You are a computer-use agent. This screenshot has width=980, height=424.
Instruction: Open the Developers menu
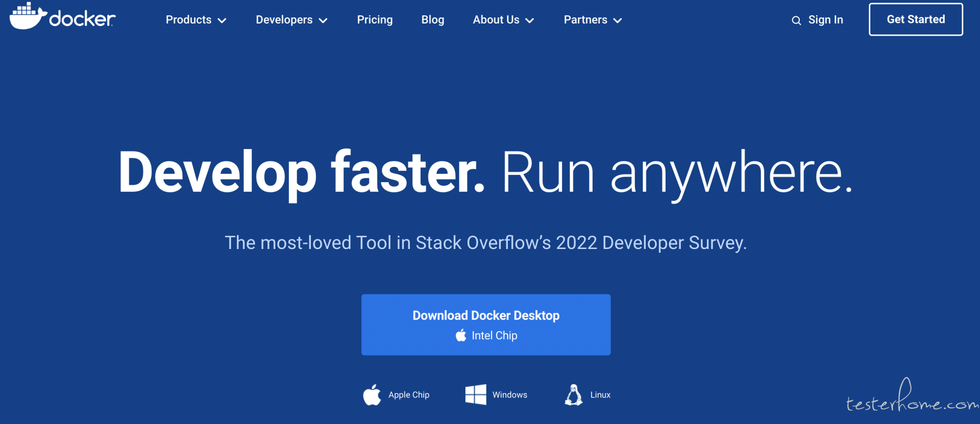291,20
